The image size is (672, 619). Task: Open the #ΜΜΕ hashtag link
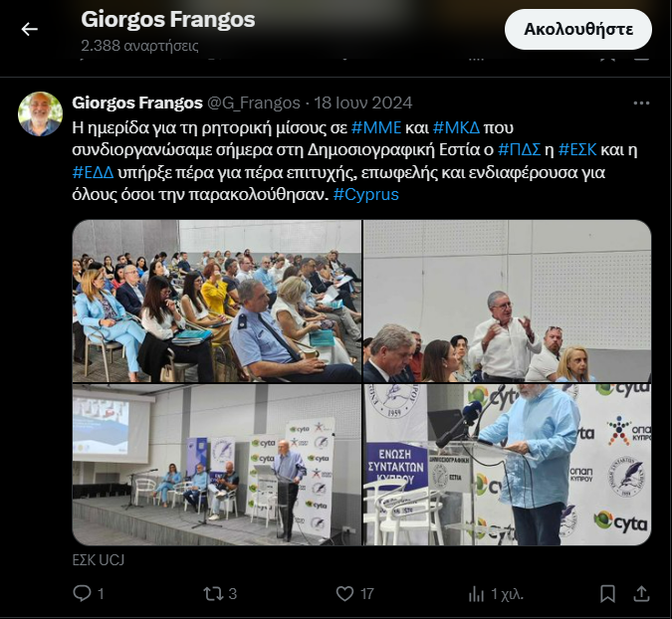click(x=376, y=127)
